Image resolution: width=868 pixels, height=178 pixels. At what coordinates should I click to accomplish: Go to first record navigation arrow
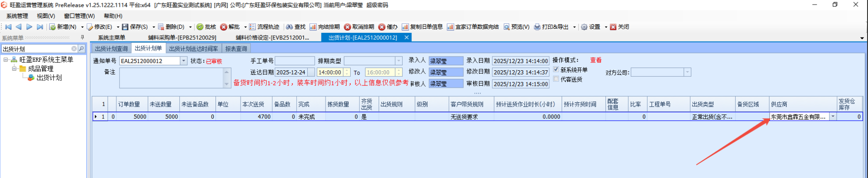8,27
